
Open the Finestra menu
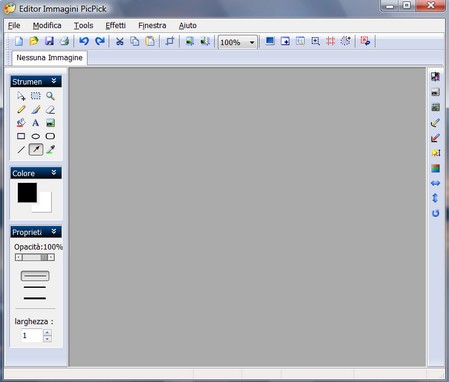coord(152,26)
